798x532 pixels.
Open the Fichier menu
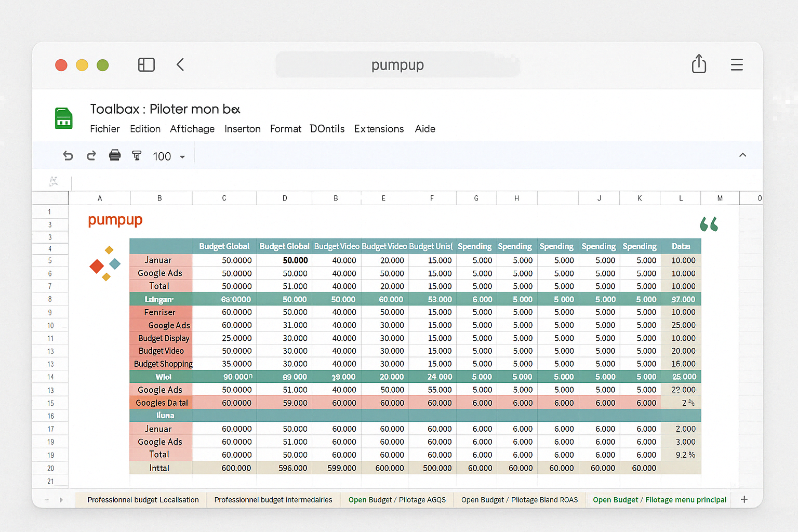105,129
